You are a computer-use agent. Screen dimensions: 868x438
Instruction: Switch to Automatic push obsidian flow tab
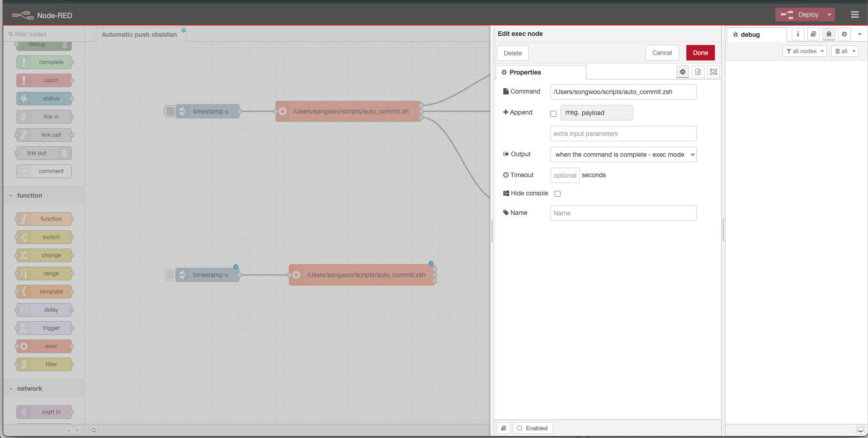(x=141, y=35)
